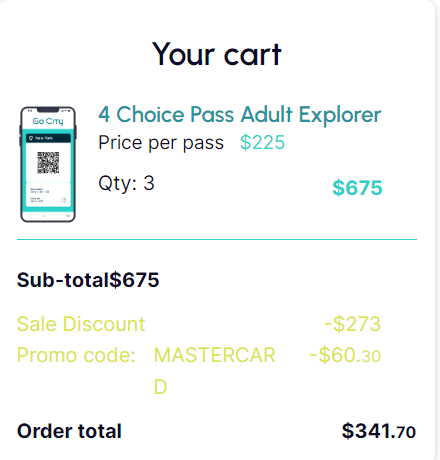The width and height of the screenshot is (440, 460).
Task: Click the Order total label
Action: point(69,431)
